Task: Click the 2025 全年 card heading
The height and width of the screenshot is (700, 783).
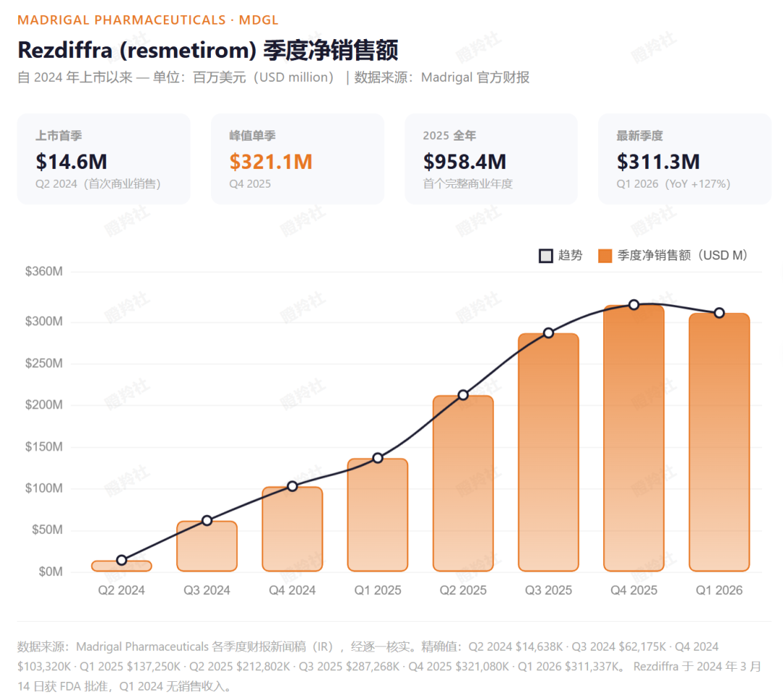Action: coord(449,136)
